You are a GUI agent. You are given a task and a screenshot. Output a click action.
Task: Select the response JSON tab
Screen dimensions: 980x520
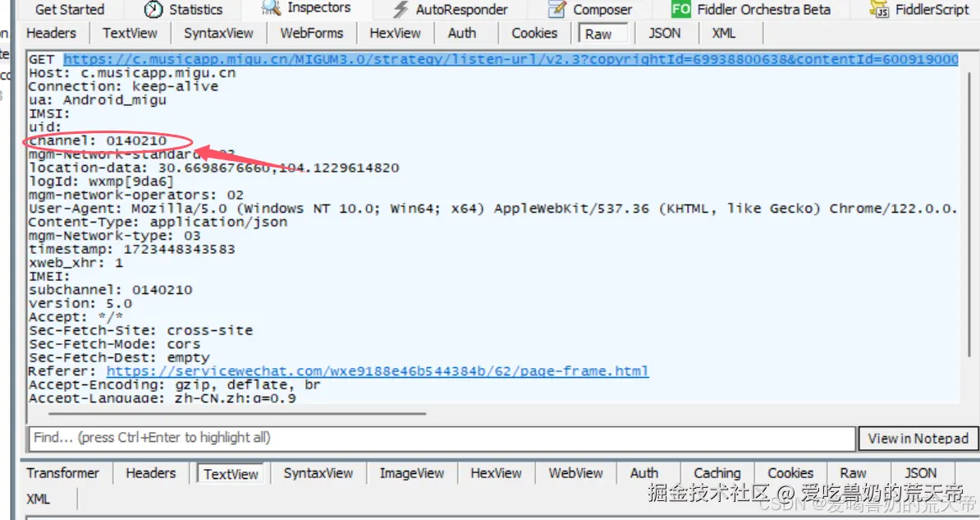pos(921,473)
